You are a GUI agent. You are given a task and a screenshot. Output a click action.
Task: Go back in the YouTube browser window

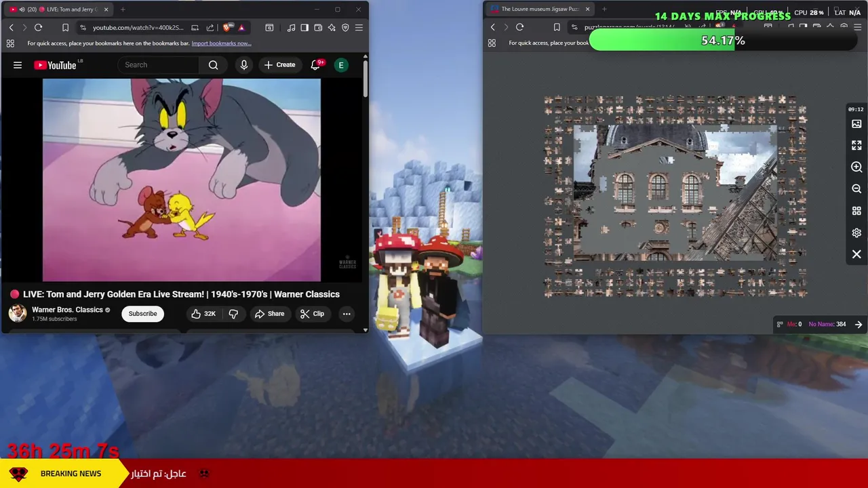[x=11, y=28]
